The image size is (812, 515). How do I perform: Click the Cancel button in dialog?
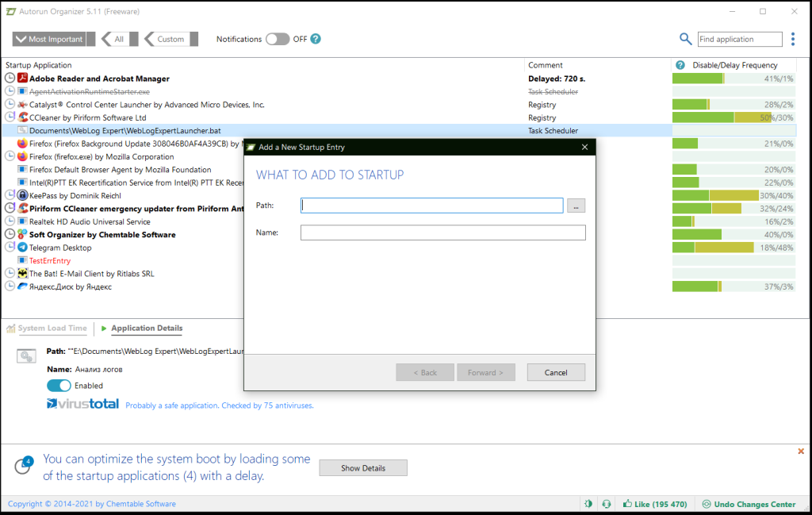(x=556, y=372)
